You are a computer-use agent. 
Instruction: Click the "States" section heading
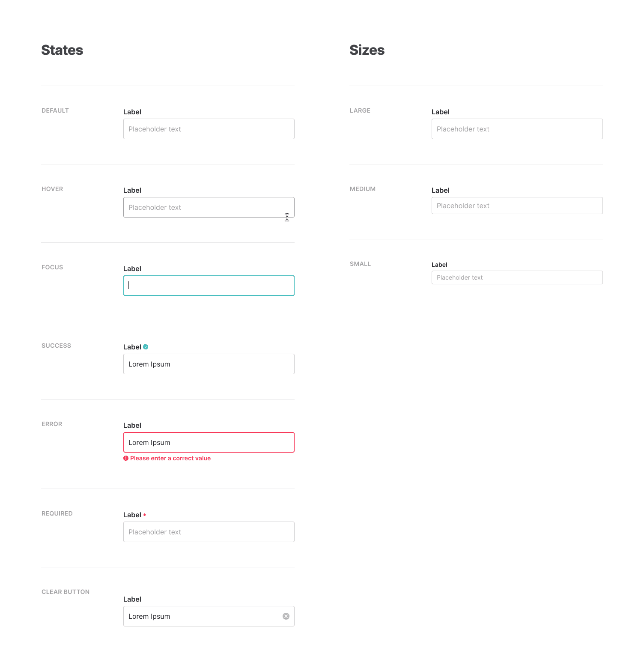click(62, 50)
